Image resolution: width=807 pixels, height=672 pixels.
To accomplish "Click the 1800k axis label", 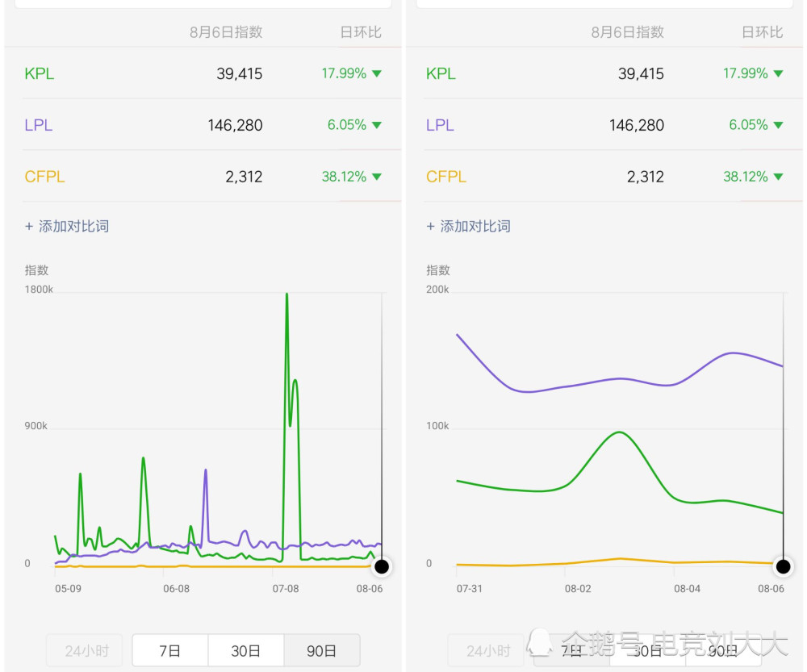I will (x=39, y=290).
